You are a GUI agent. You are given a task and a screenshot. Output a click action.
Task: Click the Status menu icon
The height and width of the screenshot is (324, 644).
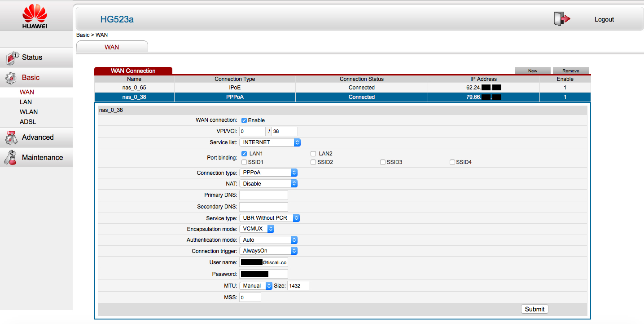pos(11,58)
